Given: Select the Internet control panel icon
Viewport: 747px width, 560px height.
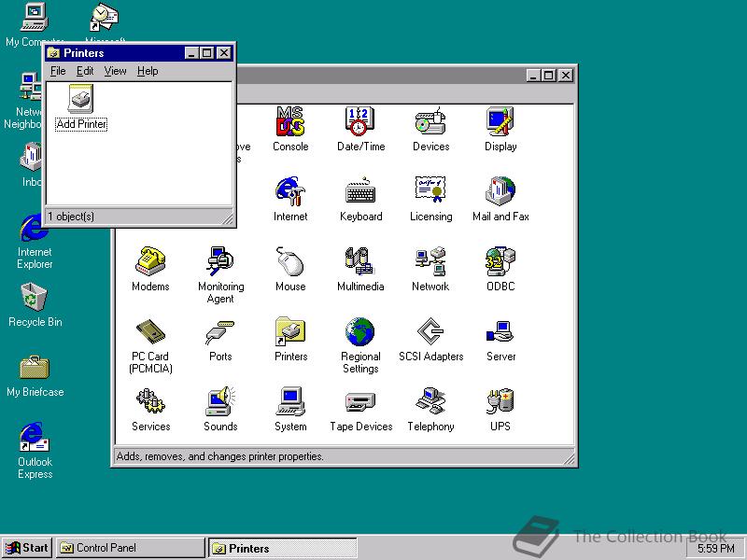Looking at the screenshot, I should 290,191.
